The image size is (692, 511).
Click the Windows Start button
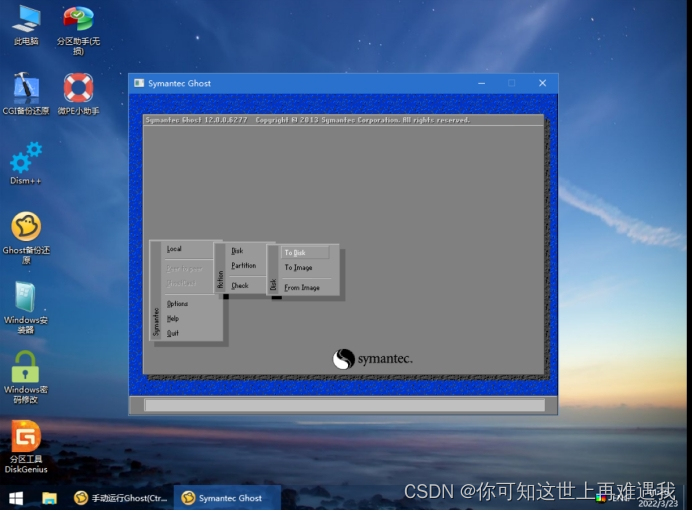pos(16,499)
